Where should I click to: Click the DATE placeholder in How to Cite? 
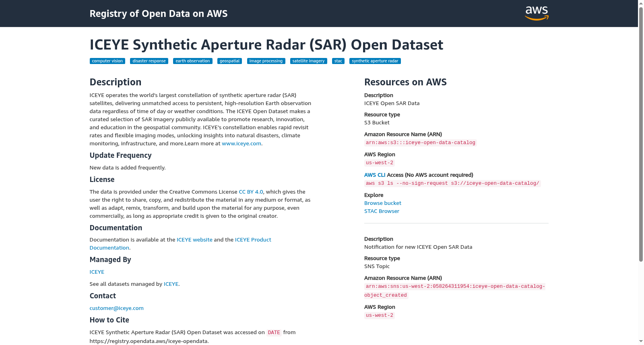click(274, 333)
